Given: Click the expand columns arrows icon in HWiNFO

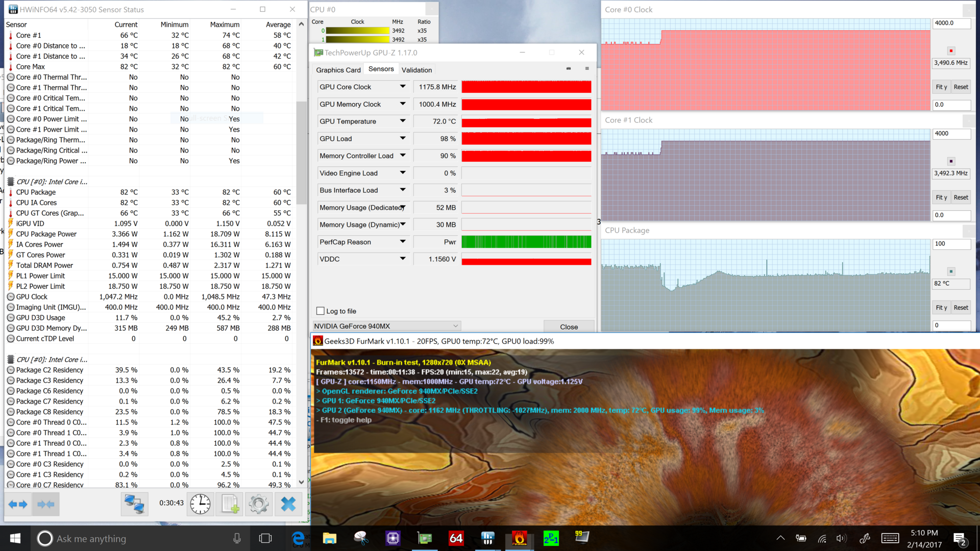Looking at the screenshot, I should 18,505.
